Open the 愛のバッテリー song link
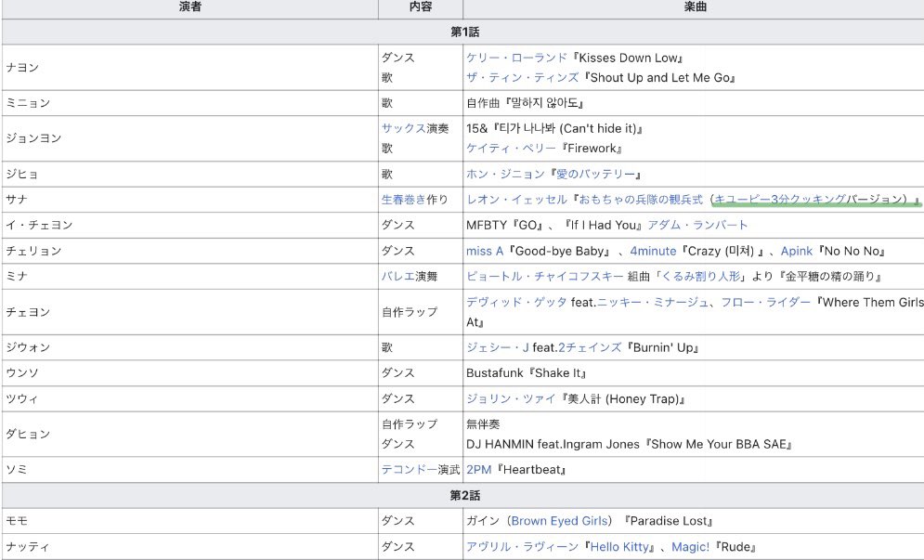Screen dimensions: 924x560 tap(595, 174)
